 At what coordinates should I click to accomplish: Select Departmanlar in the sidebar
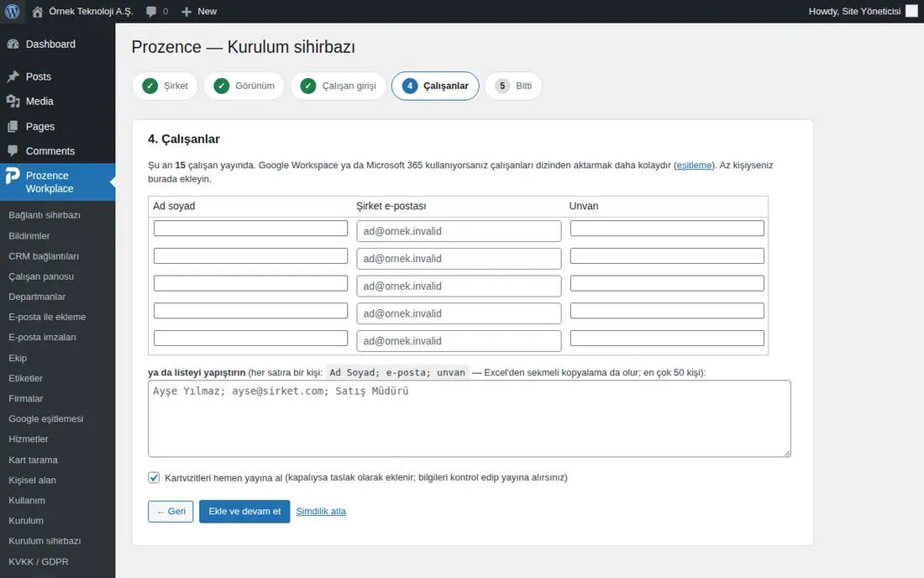point(37,297)
